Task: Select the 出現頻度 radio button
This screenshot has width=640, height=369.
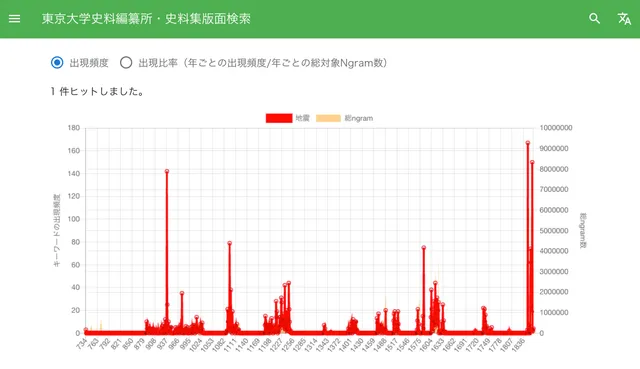Action: point(57,62)
